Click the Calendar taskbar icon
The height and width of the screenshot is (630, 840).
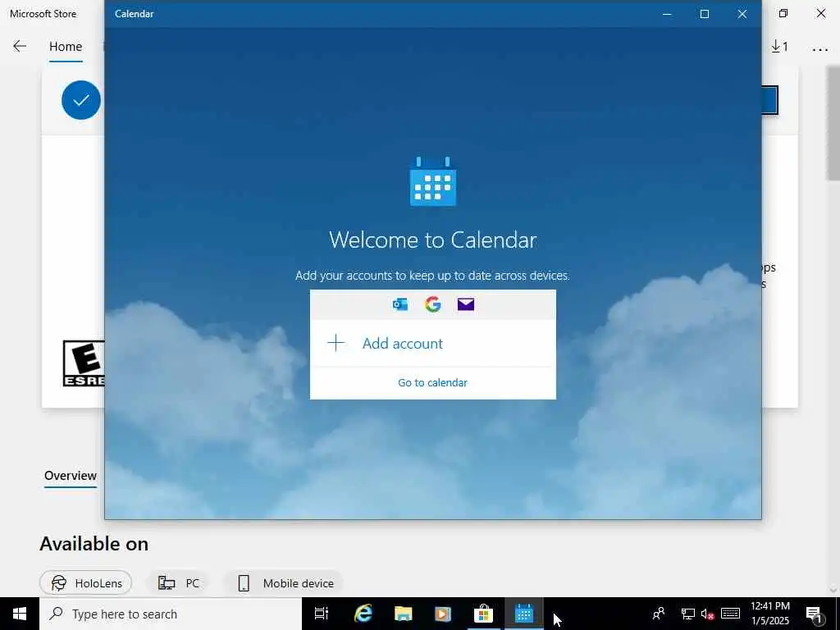tap(523, 614)
